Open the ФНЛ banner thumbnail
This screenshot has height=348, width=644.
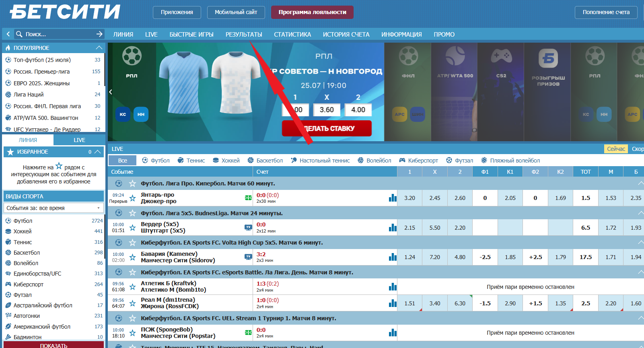point(408,92)
